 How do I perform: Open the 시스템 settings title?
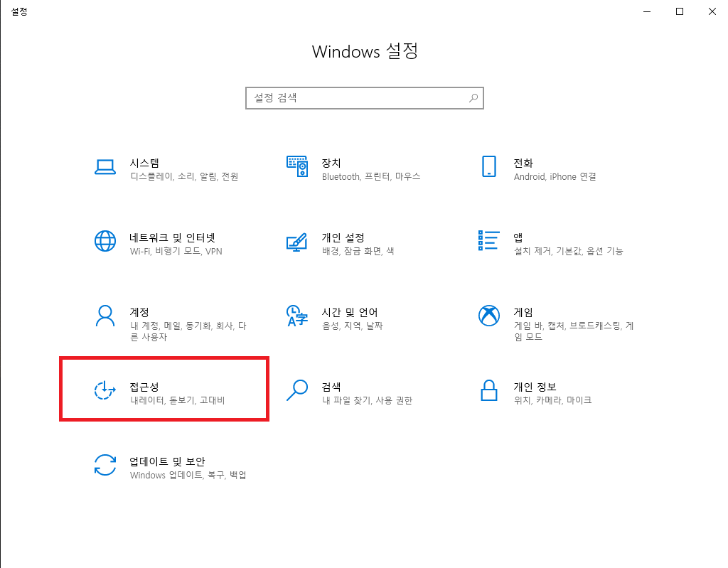144,163
